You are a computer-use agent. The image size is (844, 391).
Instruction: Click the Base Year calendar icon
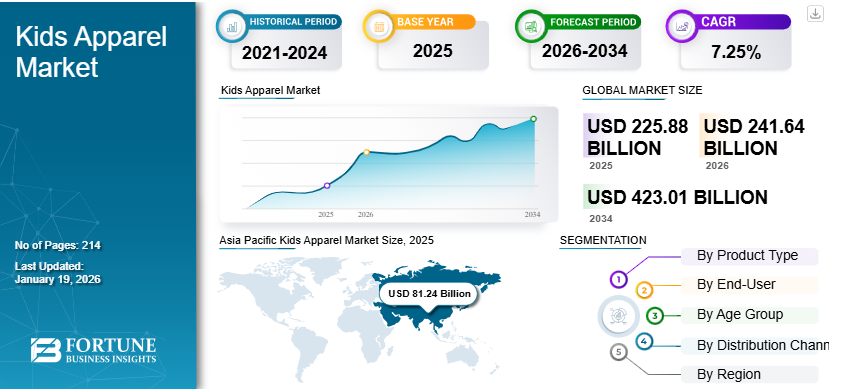click(x=379, y=26)
